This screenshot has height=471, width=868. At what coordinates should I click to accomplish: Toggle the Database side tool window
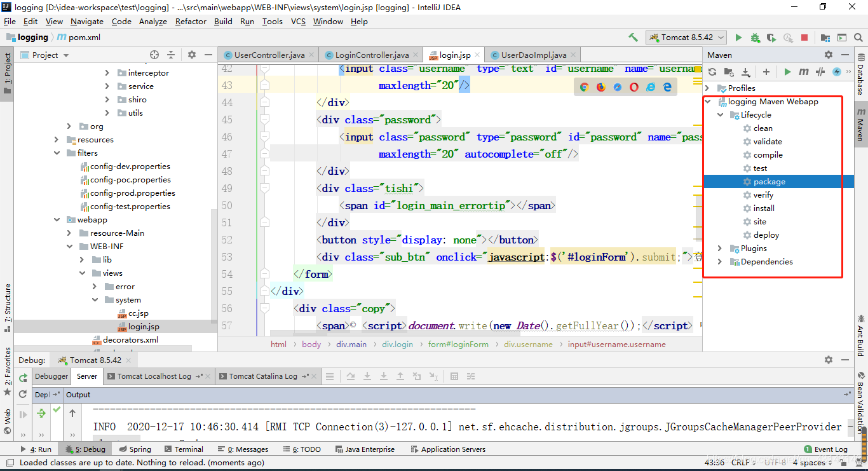coord(860,73)
